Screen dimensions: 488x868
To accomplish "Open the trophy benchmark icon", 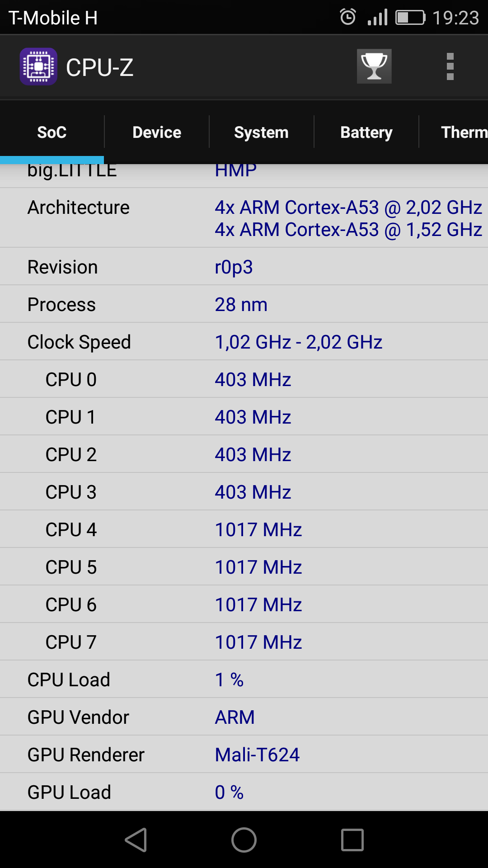I will [374, 66].
